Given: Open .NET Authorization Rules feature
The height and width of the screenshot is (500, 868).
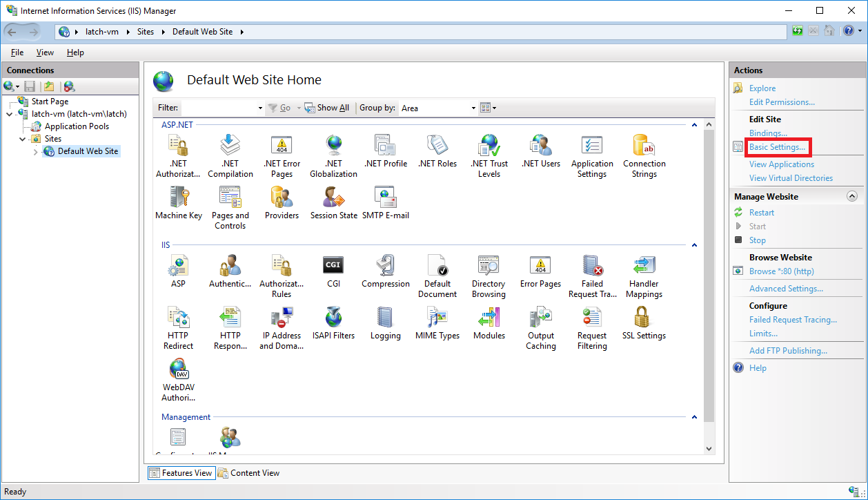Looking at the screenshot, I should coord(178,156).
